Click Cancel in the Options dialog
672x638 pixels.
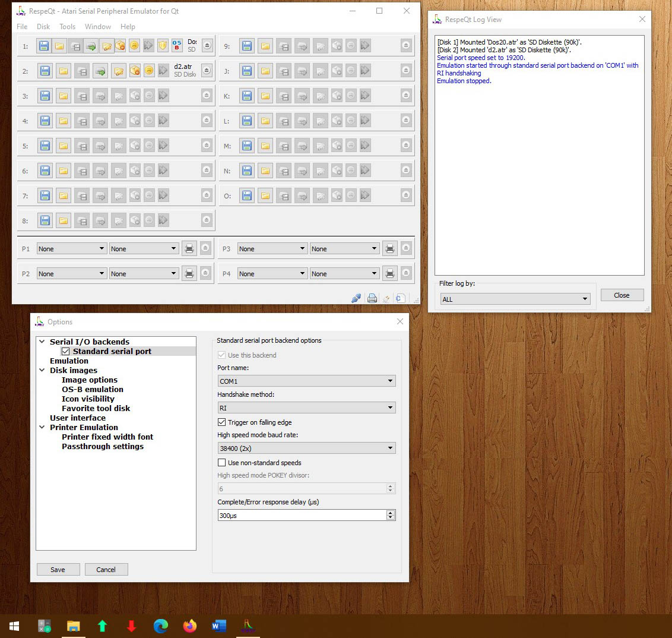[106, 570]
